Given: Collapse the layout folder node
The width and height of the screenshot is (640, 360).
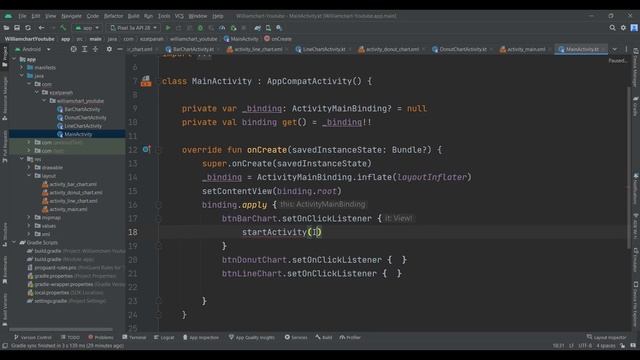Looking at the screenshot, I should [29, 176].
